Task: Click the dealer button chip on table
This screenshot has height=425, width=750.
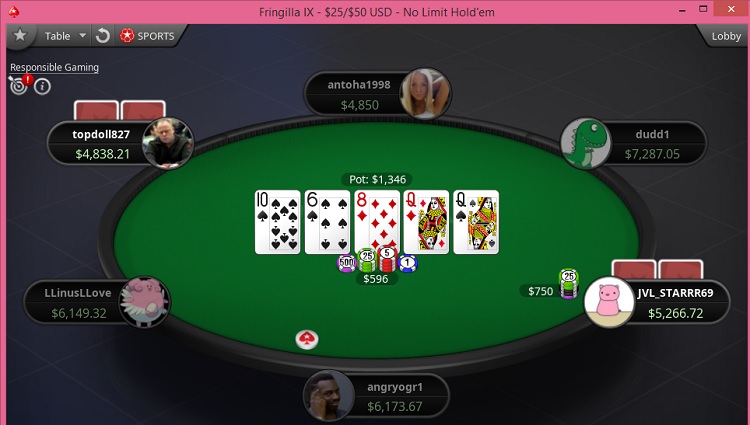Action: click(x=307, y=339)
